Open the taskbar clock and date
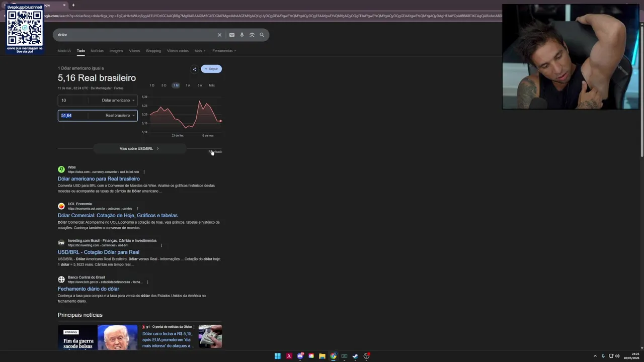This screenshot has height=362, width=644. click(x=631, y=356)
